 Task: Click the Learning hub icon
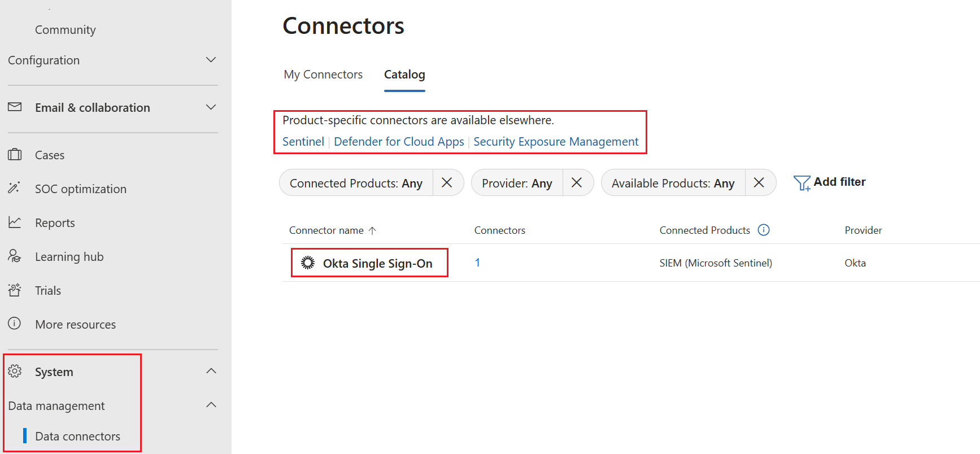15,256
